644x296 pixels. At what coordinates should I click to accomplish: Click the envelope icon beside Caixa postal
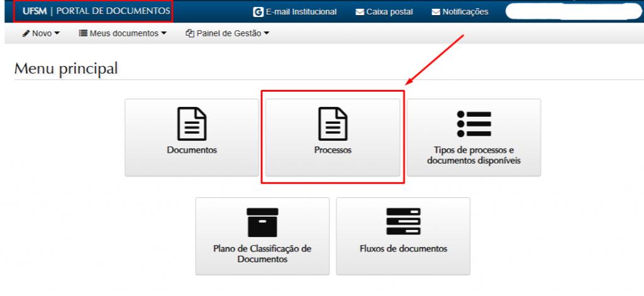click(360, 12)
